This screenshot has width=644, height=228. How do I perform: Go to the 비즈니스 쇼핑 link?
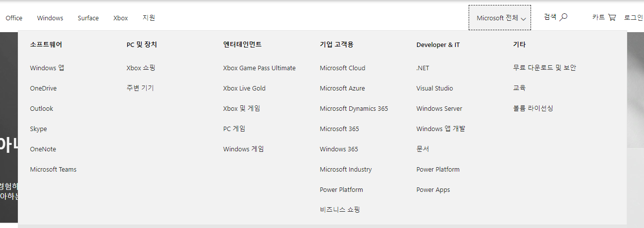pyautogui.click(x=340, y=210)
